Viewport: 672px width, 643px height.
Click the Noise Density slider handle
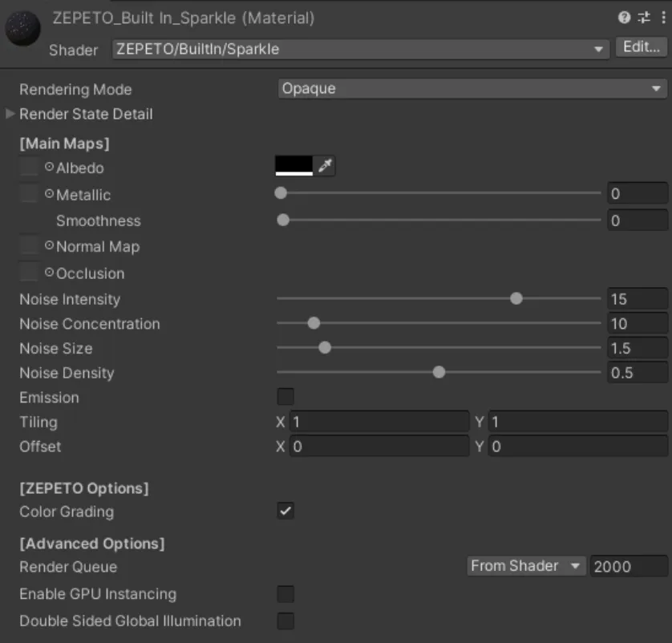[x=439, y=372]
